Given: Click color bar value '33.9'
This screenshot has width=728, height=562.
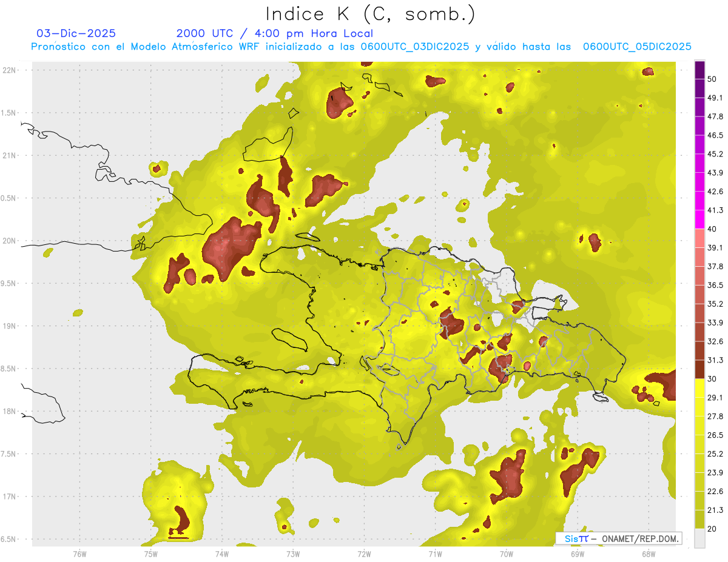Looking at the screenshot, I should 715,323.
